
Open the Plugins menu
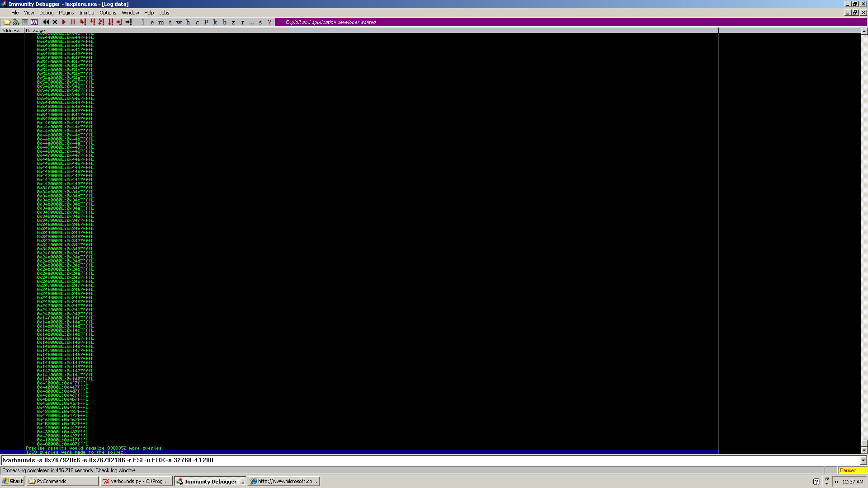66,13
